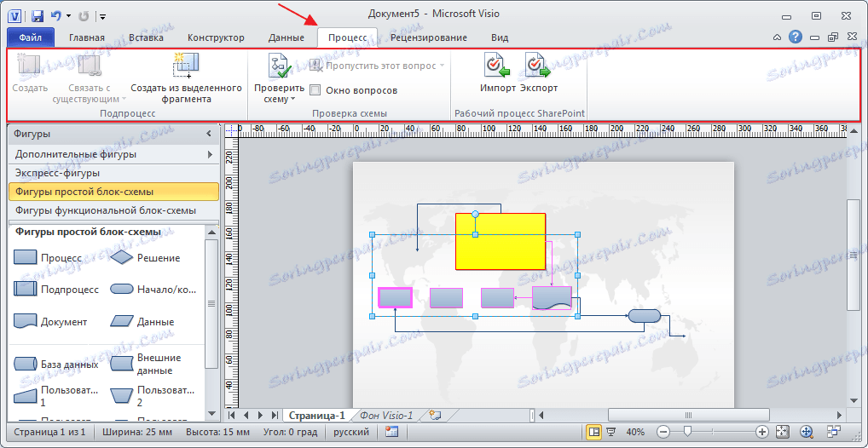This screenshot has height=448, width=868.
Task: Switch to the Вставка ribbon tab
Action: pyautogui.click(x=146, y=37)
